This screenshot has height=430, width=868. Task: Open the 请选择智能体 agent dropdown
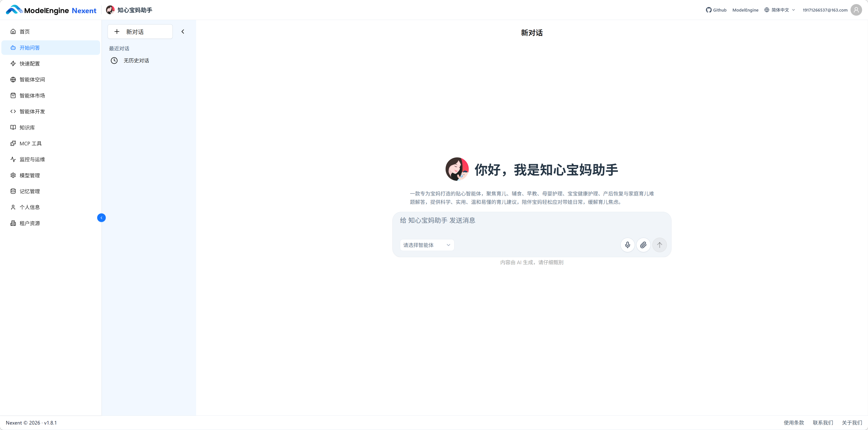point(427,245)
